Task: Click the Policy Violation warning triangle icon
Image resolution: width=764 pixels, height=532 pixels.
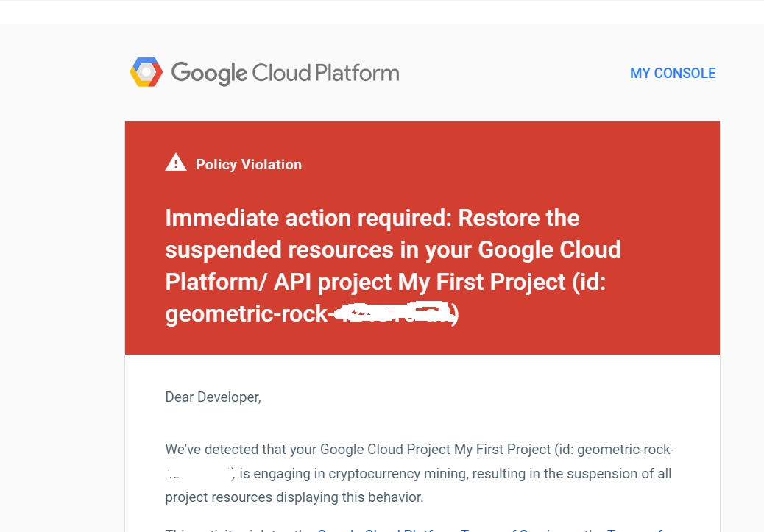Action: click(x=176, y=163)
